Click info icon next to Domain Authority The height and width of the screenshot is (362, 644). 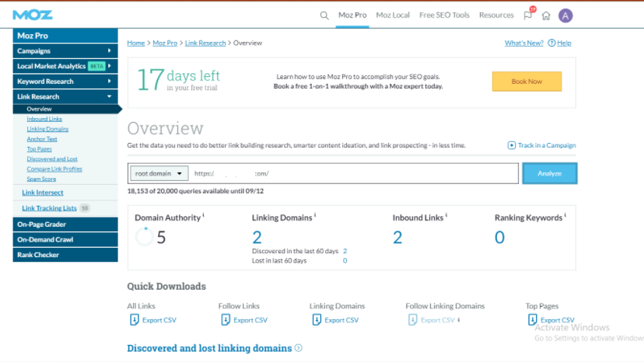[x=203, y=214]
